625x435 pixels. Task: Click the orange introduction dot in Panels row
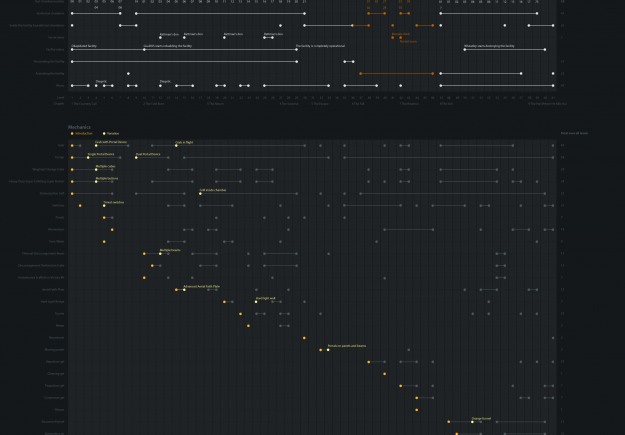click(x=104, y=217)
